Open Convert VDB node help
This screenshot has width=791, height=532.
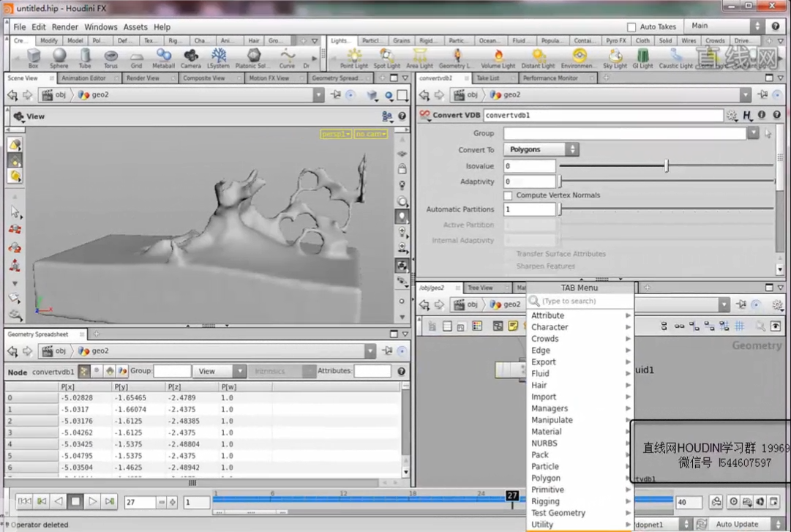(x=777, y=115)
